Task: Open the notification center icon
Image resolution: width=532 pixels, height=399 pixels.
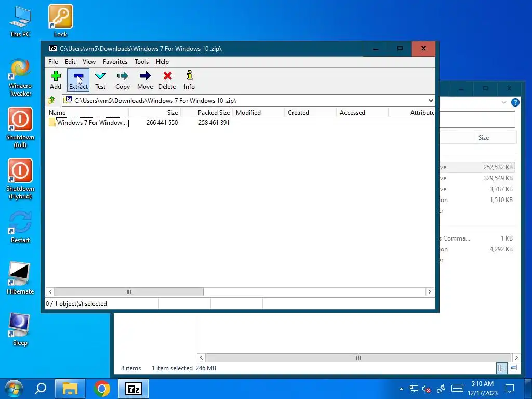Action: (510, 389)
